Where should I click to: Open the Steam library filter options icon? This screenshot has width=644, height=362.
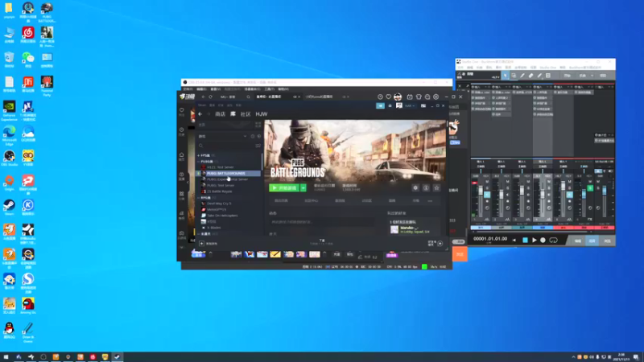click(x=258, y=146)
